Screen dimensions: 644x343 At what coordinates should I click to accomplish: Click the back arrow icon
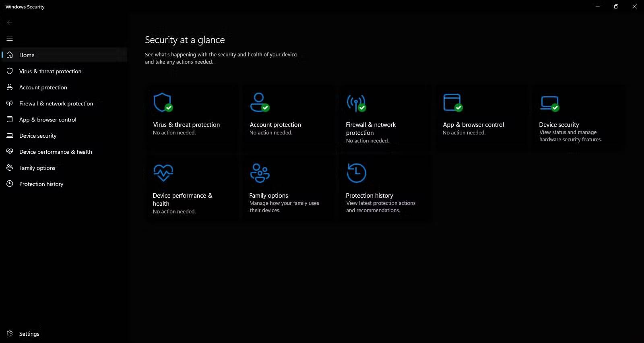coord(10,23)
